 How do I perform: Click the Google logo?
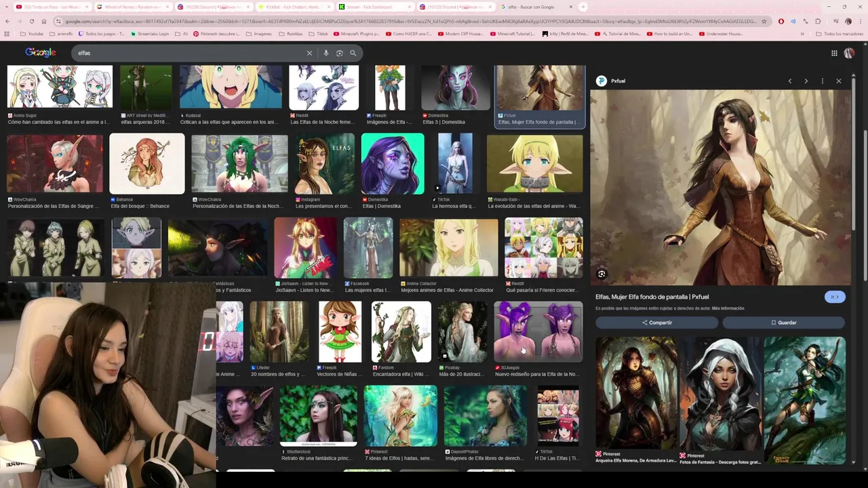[x=41, y=52]
